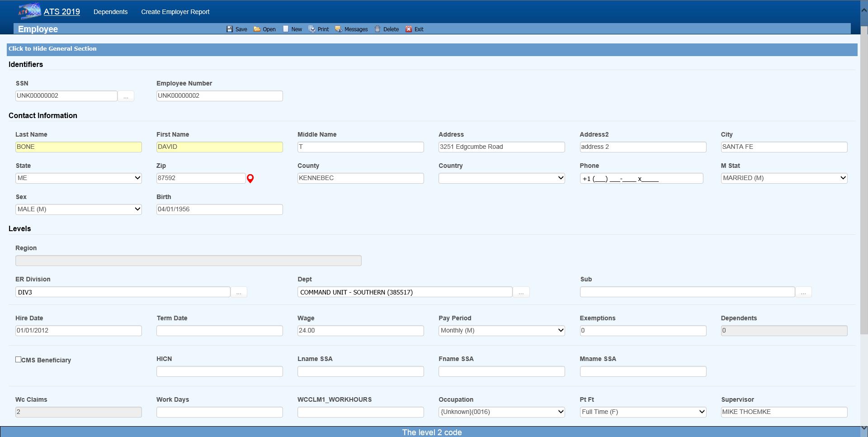
Task: Enable the CMS Beneficiary checkbox
Action: (19, 360)
